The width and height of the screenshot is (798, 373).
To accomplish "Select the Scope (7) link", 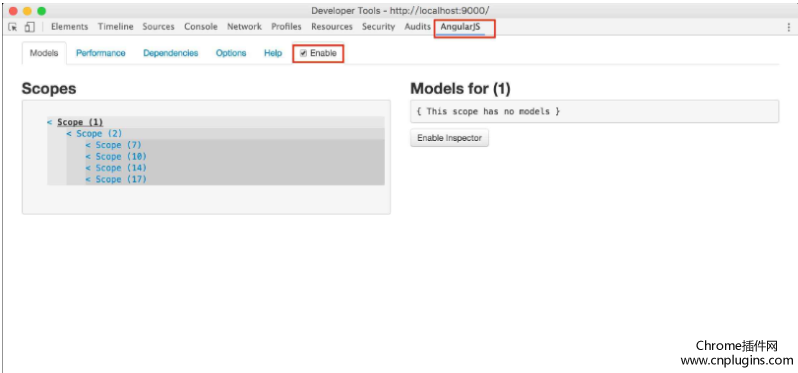I will coord(119,145).
